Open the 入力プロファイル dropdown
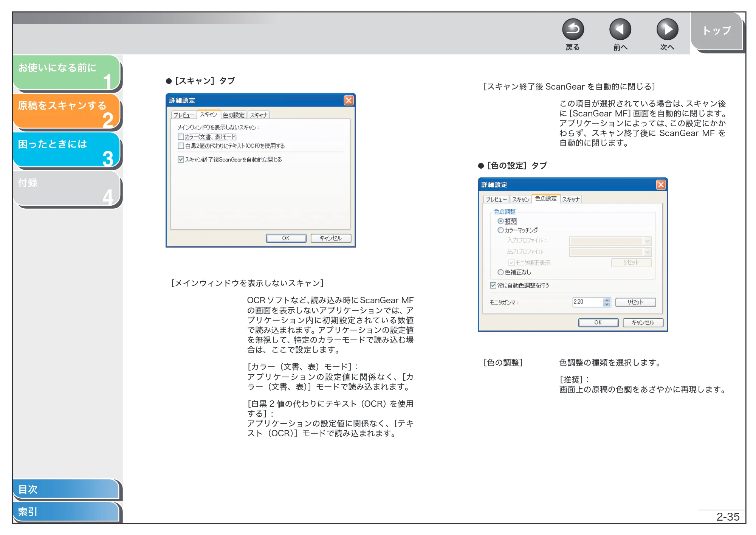 coord(610,241)
